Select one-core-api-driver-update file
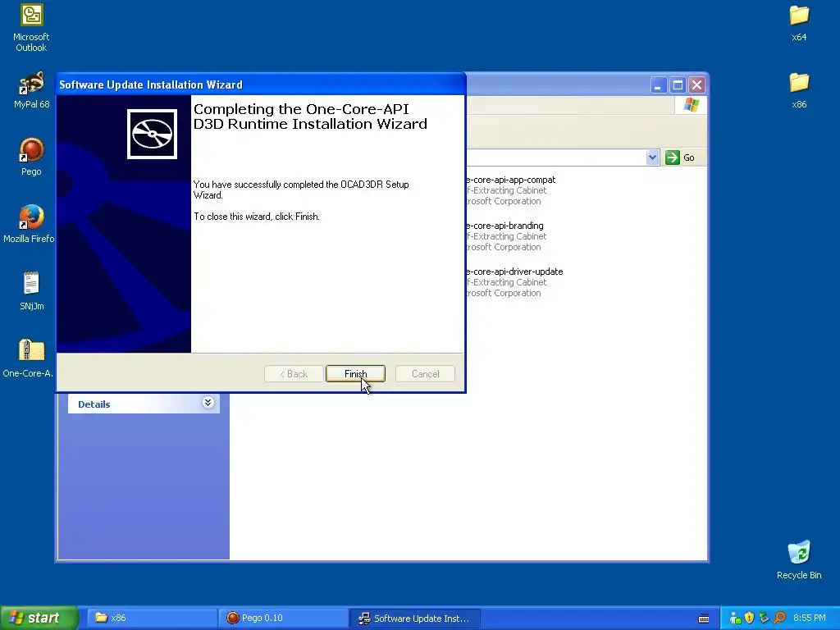 514,282
